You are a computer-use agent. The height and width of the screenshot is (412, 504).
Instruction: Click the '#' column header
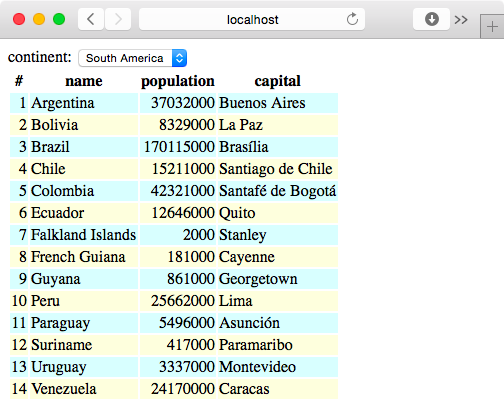click(19, 81)
